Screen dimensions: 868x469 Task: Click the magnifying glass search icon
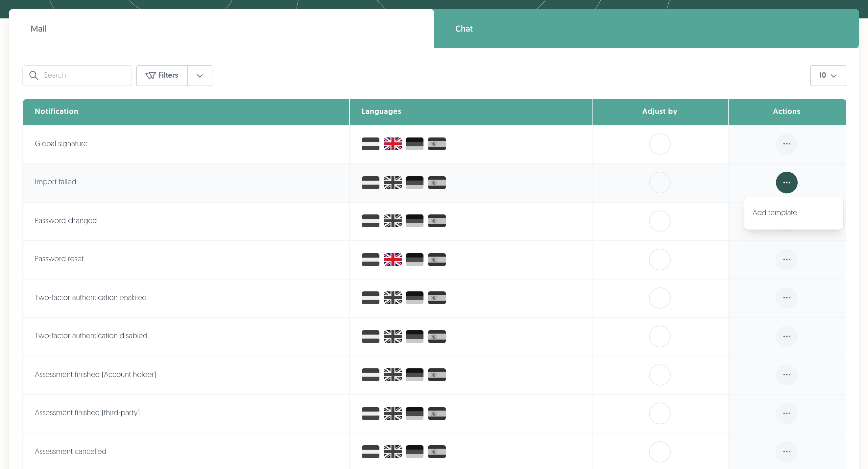tap(33, 75)
